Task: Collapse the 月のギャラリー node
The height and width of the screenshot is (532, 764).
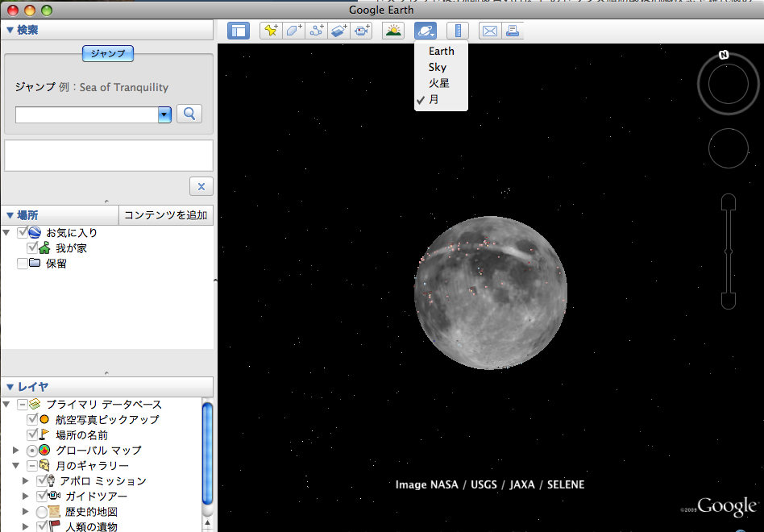Action: [15, 465]
